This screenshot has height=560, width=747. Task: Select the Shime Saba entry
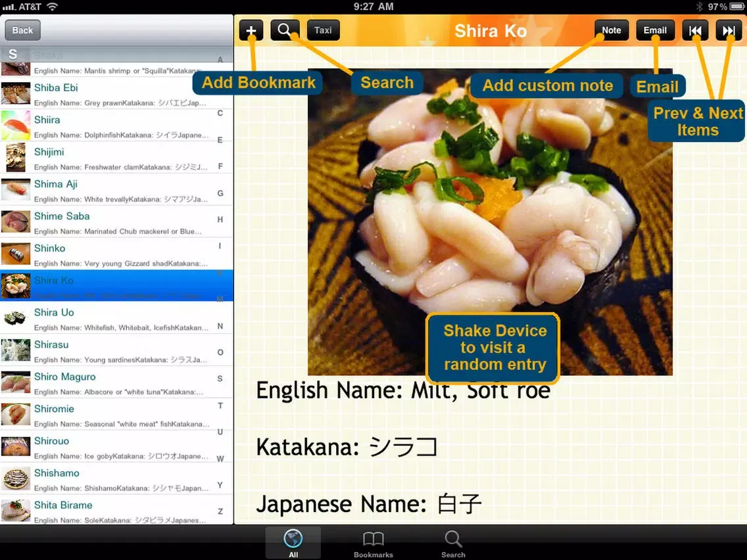117,222
